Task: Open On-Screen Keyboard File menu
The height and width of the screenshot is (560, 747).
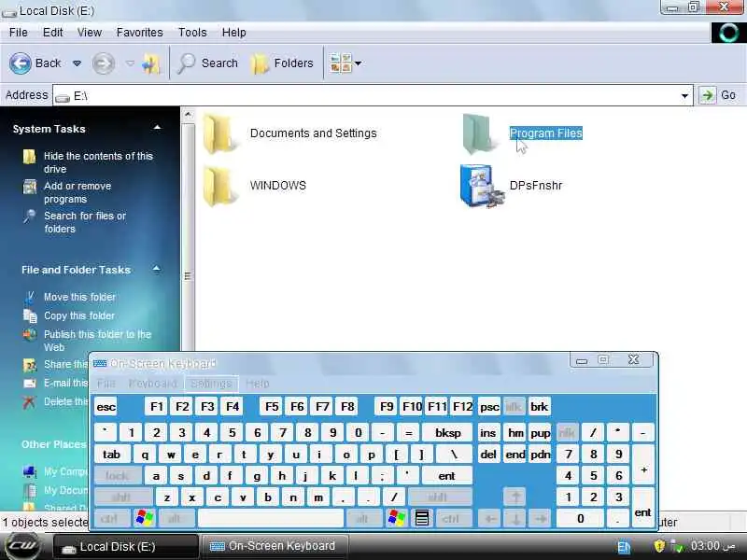Action: (106, 384)
